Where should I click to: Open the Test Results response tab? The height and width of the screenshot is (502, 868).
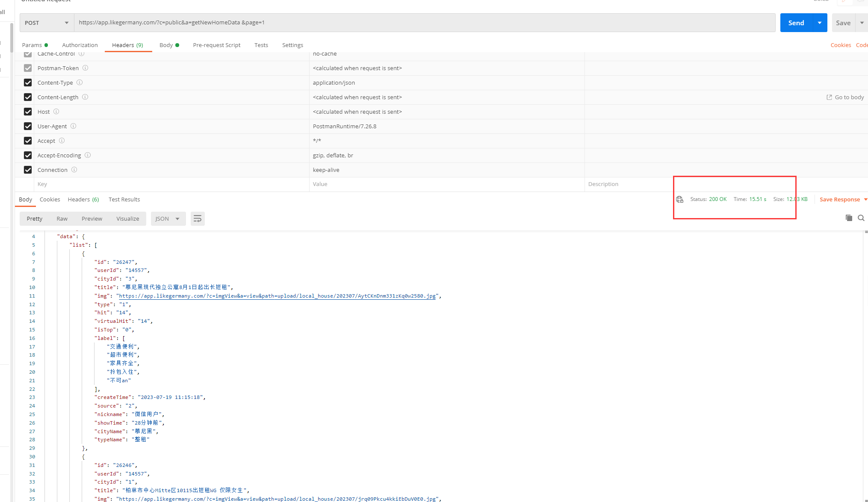point(124,199)
